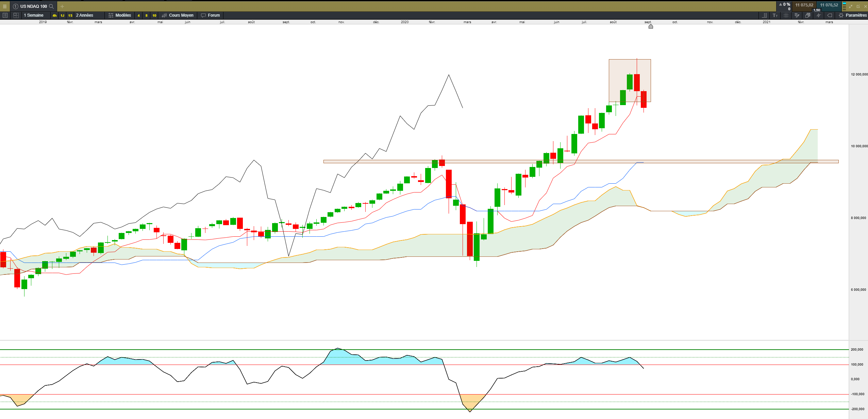
Task: Open the hamburger main menu
Action: (5, 6)
